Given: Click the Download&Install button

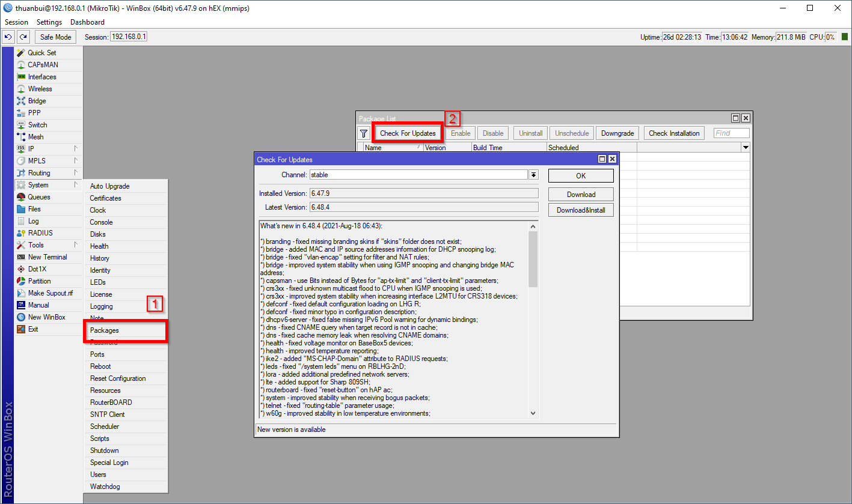Looking at the screenshot, I should pos(580,210).
